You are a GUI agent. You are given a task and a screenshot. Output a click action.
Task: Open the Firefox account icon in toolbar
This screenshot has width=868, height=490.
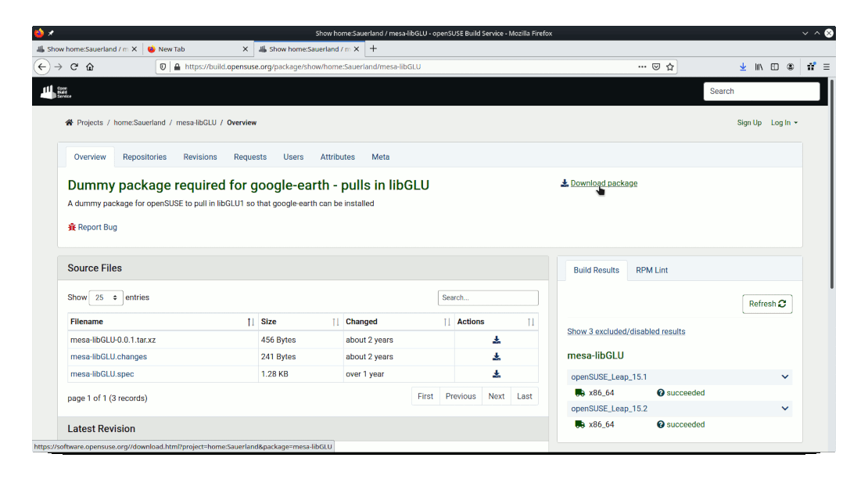point(790,67)
